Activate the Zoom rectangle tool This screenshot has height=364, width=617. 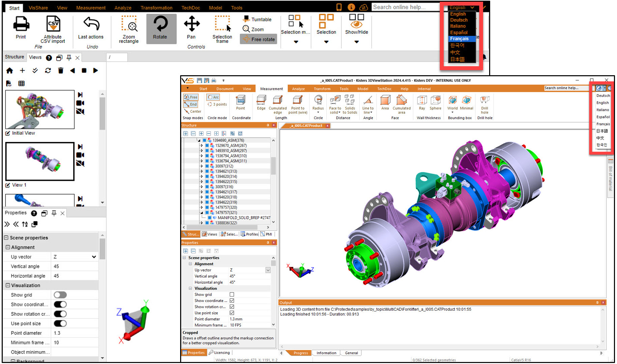point(129,29)
